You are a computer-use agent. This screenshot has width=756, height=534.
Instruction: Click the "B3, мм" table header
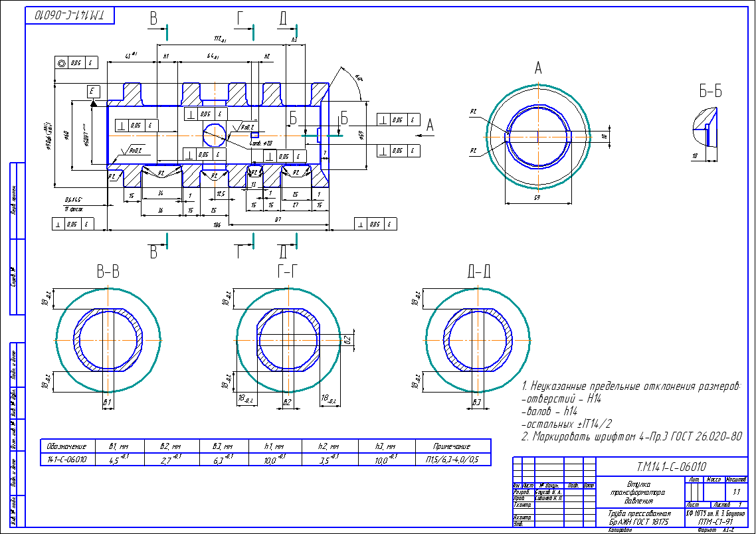(223, 447)
